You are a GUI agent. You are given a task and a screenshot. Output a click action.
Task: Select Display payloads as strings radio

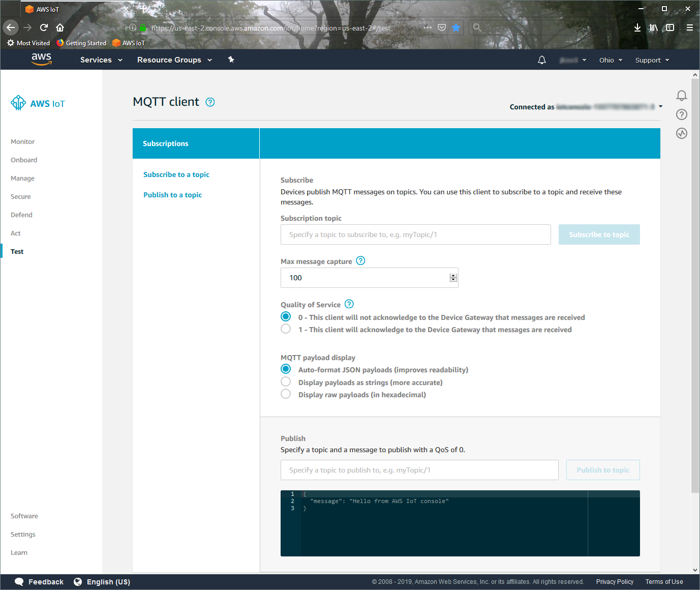click(x=286, y=381)
